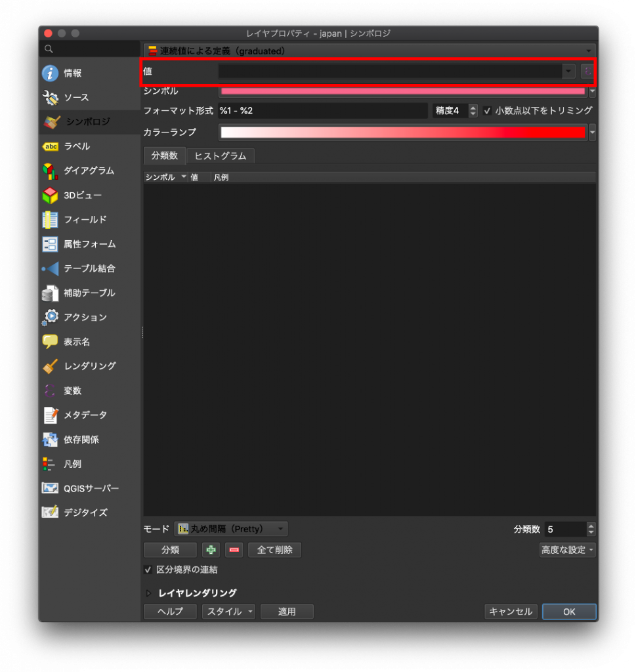Toggle the 区分境界の連結 checkbox
The height and width of the screenshot is (672, 636).
148,570
